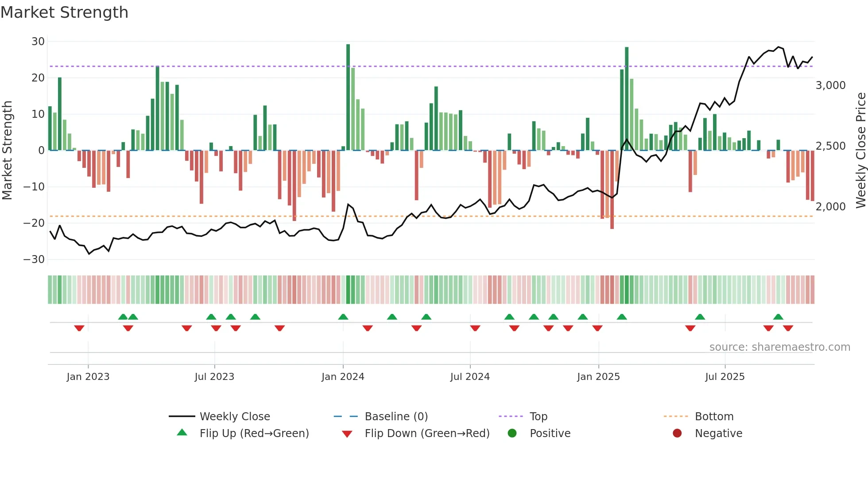Click the first green flip-up marker after Jan 2023

[x=123, y=317]
